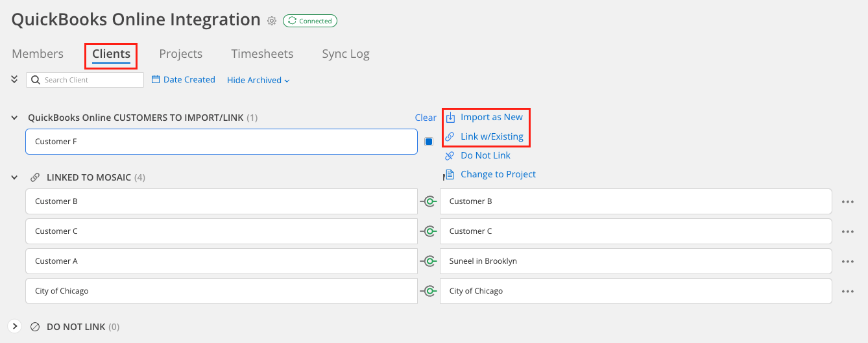Choose Do Not Link option
Screen dimensions: 868x343
click(485, 155)
